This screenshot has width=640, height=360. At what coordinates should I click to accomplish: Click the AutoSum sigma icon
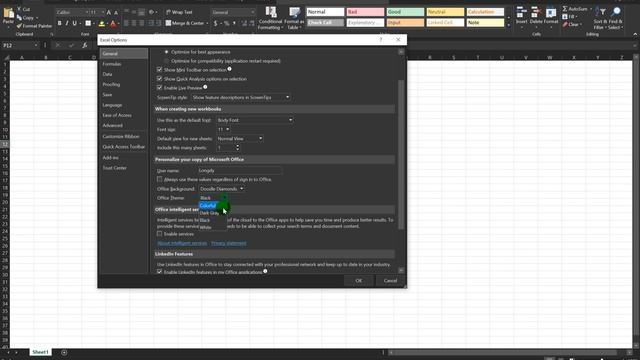tap(565, 9)
